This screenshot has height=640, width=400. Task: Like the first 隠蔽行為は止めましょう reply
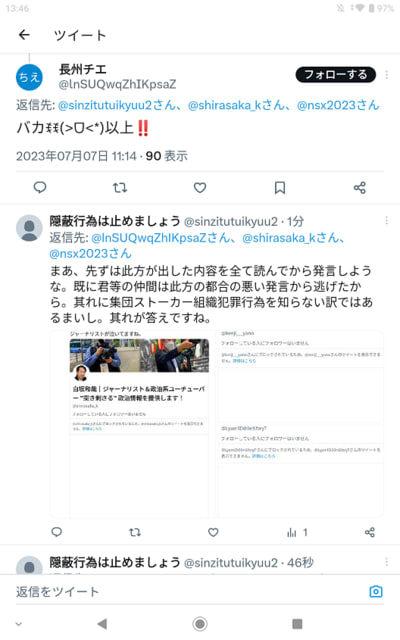click(x=213, y=532)
